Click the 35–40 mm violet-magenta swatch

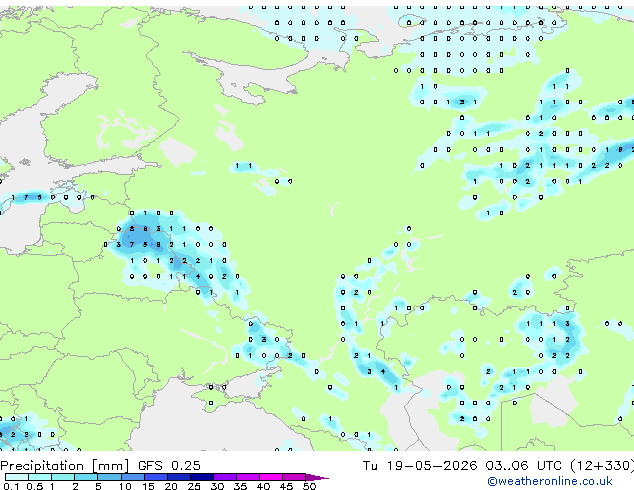(x=247, y=477)
